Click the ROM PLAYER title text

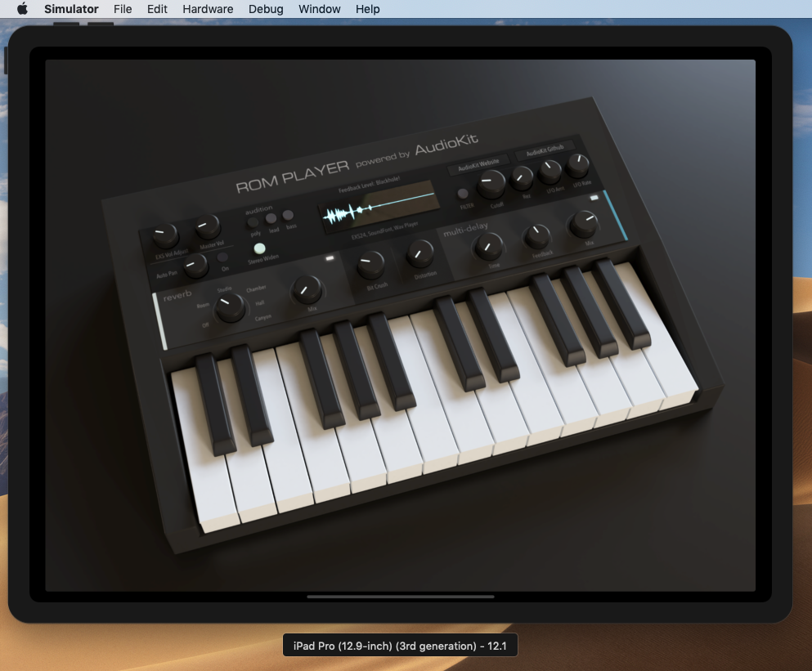[293, 176]
